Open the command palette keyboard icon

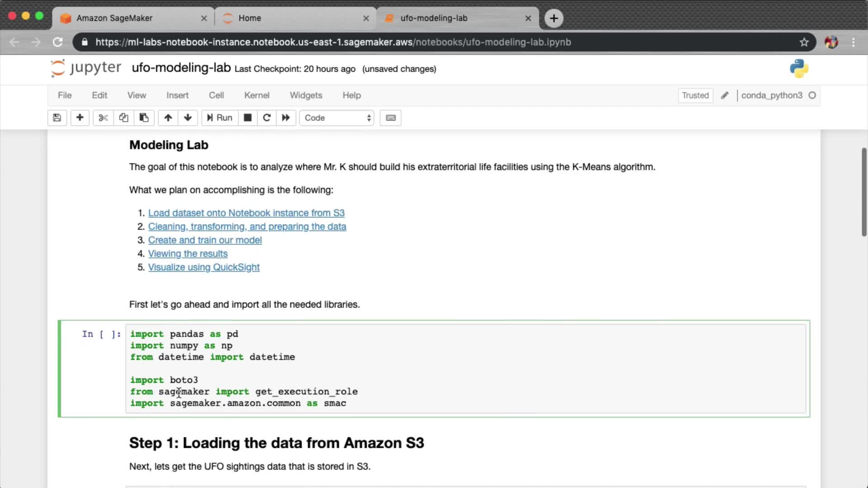[391, 118]
